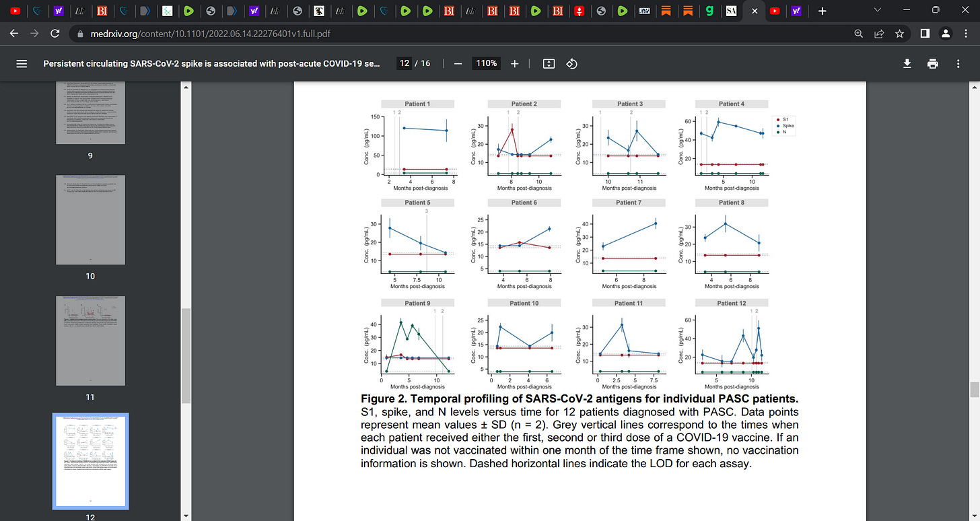Click the 110% zoom level field

coord(487,63)
